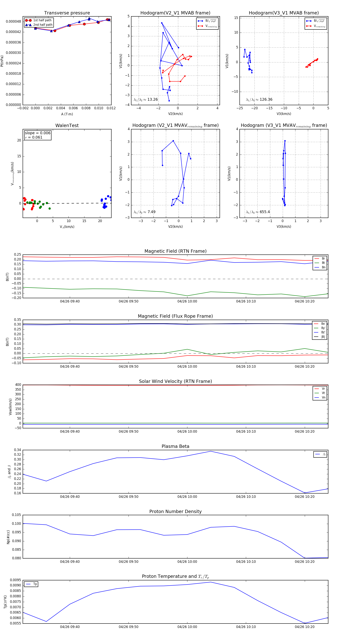Click '04/26 09:50' tick in Solar Wind plot
The height and width of the screenshot is (644, 351).
129,431
